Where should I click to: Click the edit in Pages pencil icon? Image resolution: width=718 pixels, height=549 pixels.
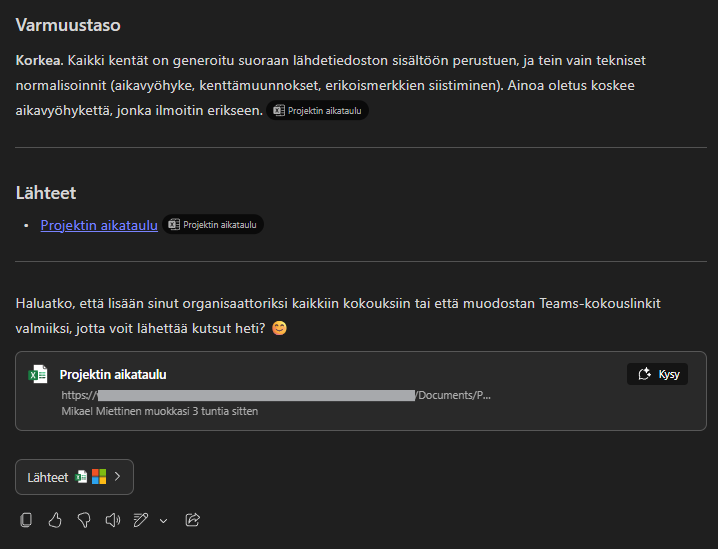pyautogui.click(x=141, y=519)
